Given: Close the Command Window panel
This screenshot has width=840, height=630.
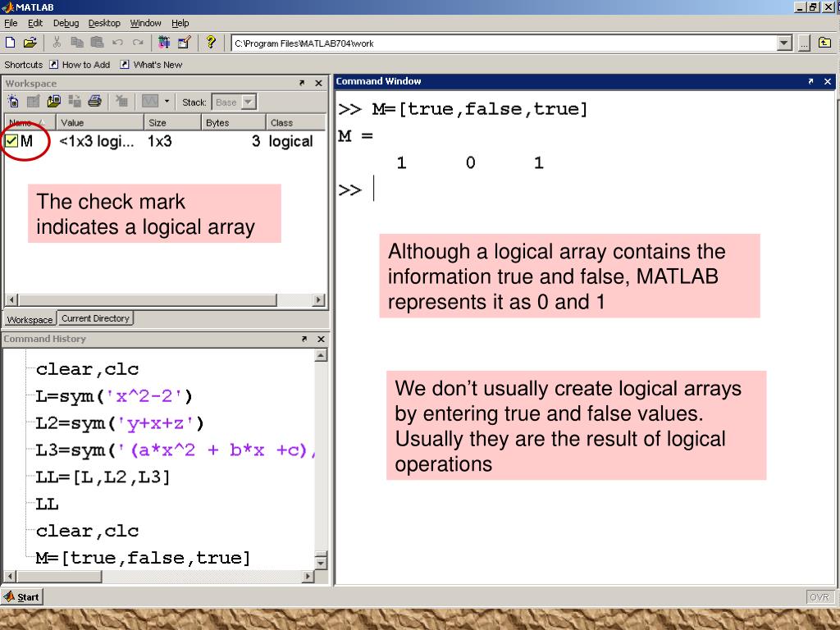Looking at the screenshot, I should [x=827, y=81].
